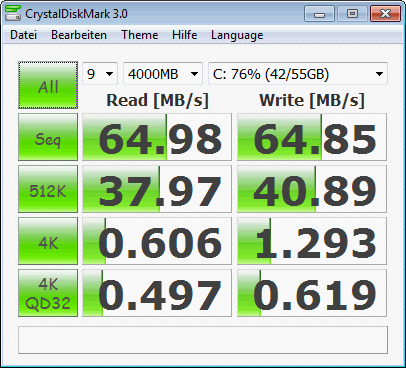This screenshot has height=368, width=406.
Task: Click the 4K read value 0.606
Action: click(x=157, y=241)
